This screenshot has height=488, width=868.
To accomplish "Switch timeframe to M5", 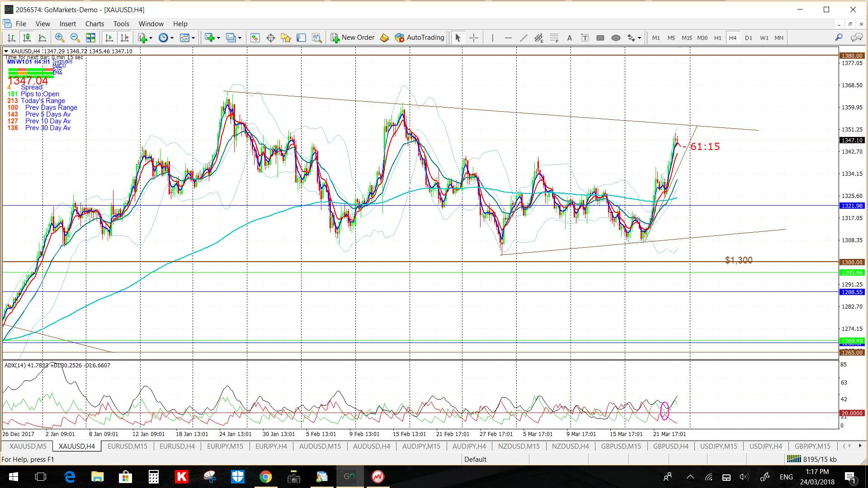I will [671, 38].
